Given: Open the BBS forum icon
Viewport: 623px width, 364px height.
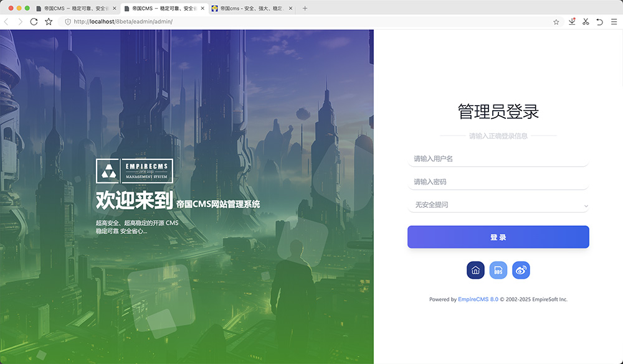Looking at the screenshot, I should 498,270.
